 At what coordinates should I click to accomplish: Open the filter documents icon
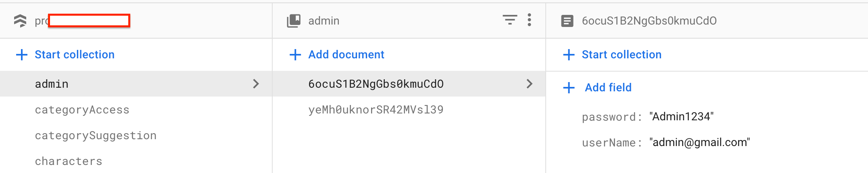coord(510,20)
